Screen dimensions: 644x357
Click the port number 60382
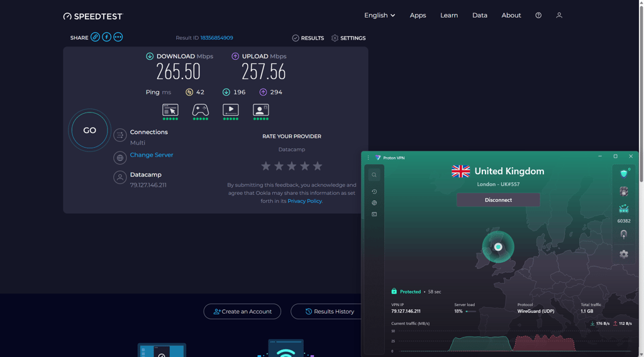coord(624,221)
